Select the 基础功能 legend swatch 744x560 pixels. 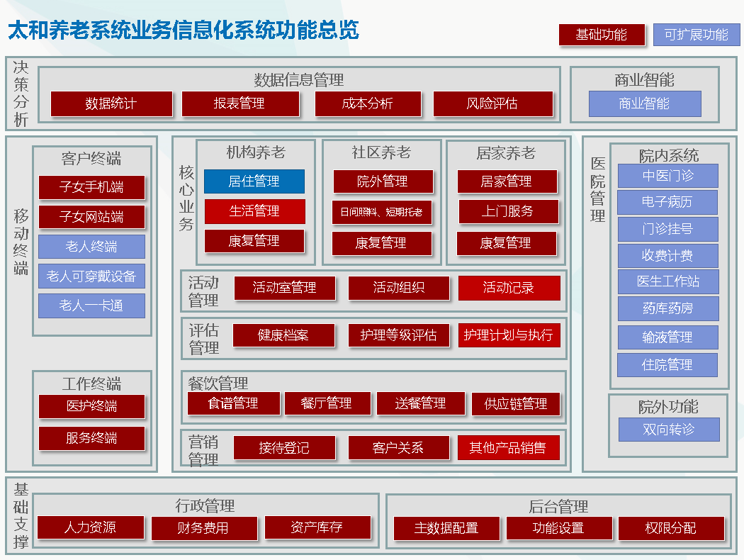pyautogui.click(x=602, y=35)
